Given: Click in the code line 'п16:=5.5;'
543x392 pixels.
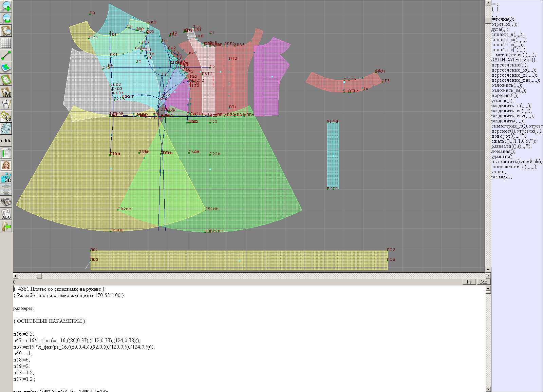Looking at the screenshot, I should [x=24, y=334].
